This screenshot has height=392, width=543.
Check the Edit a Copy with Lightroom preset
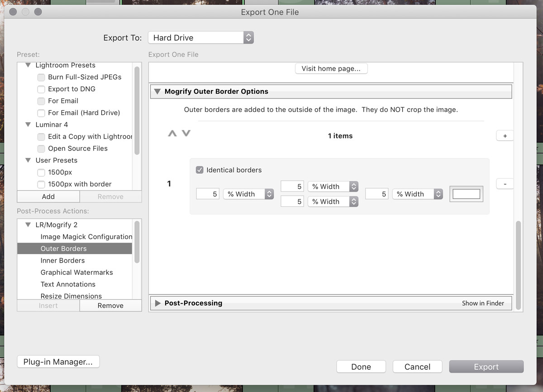(x=41, y=137)
